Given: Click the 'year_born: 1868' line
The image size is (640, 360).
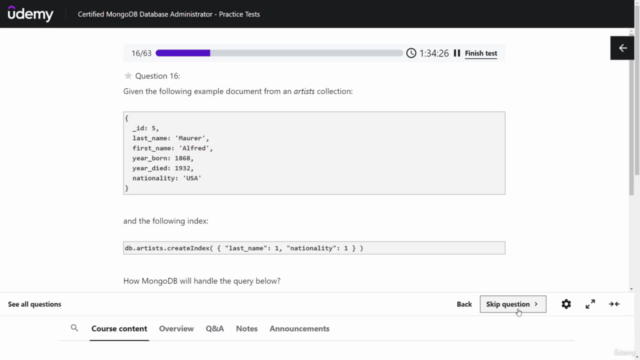Looking at the screenshot, I should (163, 158).
